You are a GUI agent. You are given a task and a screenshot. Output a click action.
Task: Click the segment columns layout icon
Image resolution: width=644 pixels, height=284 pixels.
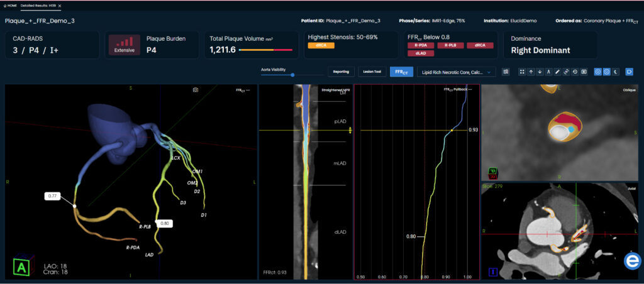(506, 72)
